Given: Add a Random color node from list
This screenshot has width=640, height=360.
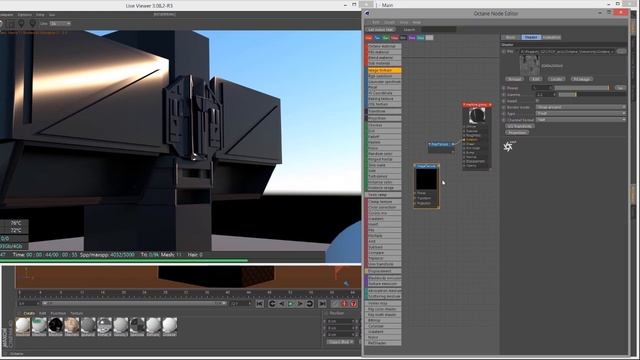Looking at the screenshot, I should click(384, 153).
